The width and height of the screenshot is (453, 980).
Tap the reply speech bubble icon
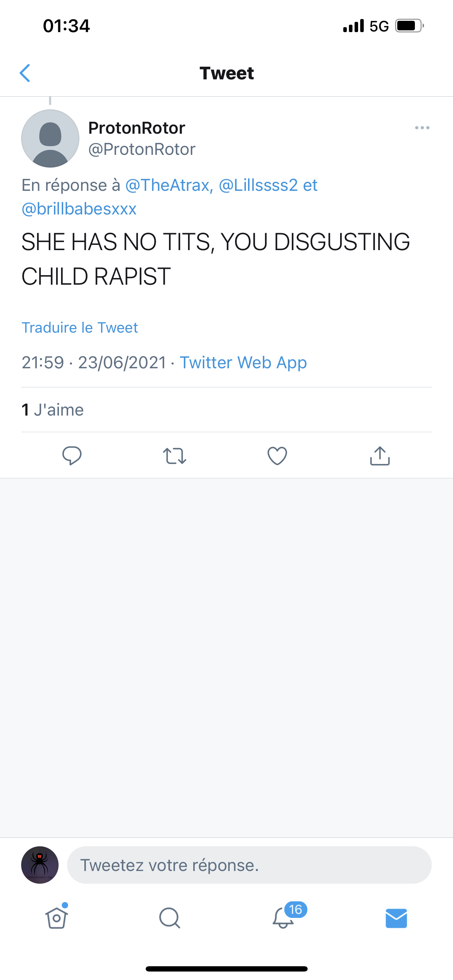(x=72, y=455)
